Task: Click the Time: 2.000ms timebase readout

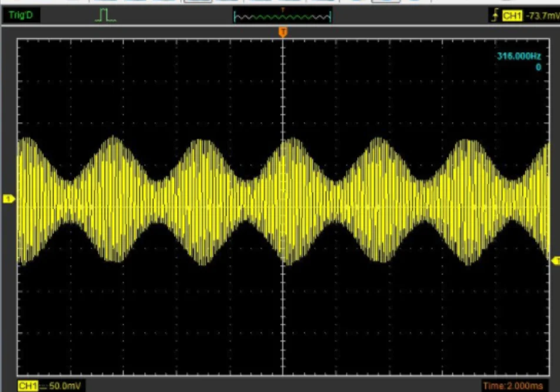Action: click(x=513, y=386)
